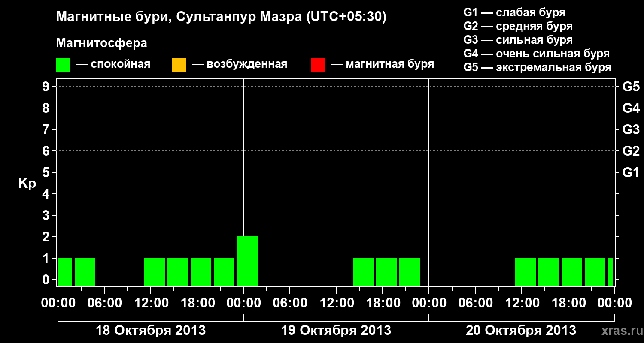The width and height of the screenshot is (644, 343).
Task: Click the 'G3' label on the chart's right axis
Action: (x=631, y=129)
